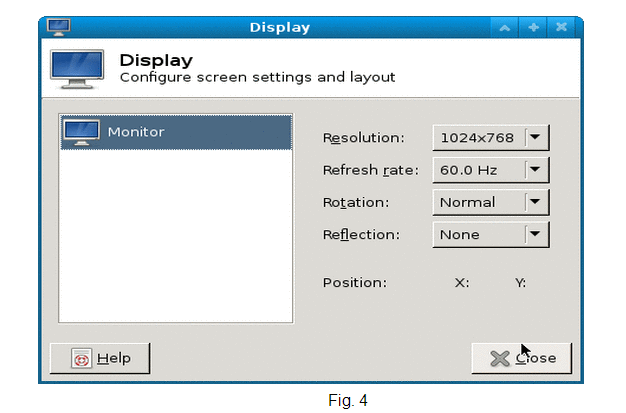
Task: Click the monitor icon in the title bar
Action: pos(58,27)
